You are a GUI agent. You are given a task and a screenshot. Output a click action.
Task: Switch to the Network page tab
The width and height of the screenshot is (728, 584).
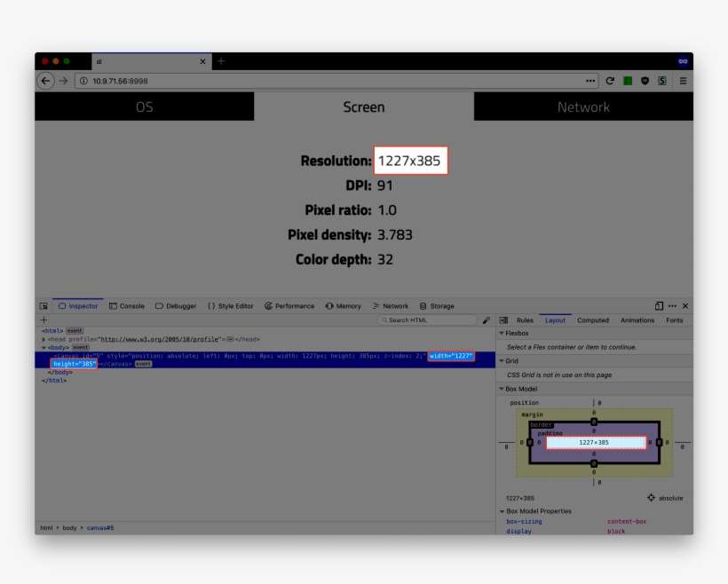583,107
